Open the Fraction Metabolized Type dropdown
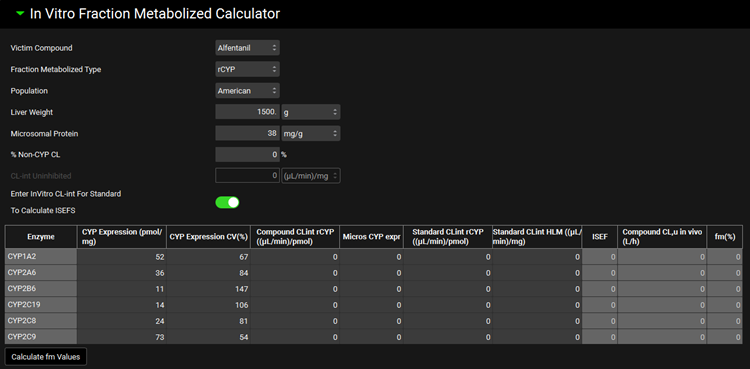The width and height of the screenshot is (750, 369). pyautogui.click(x=247, y=69)
